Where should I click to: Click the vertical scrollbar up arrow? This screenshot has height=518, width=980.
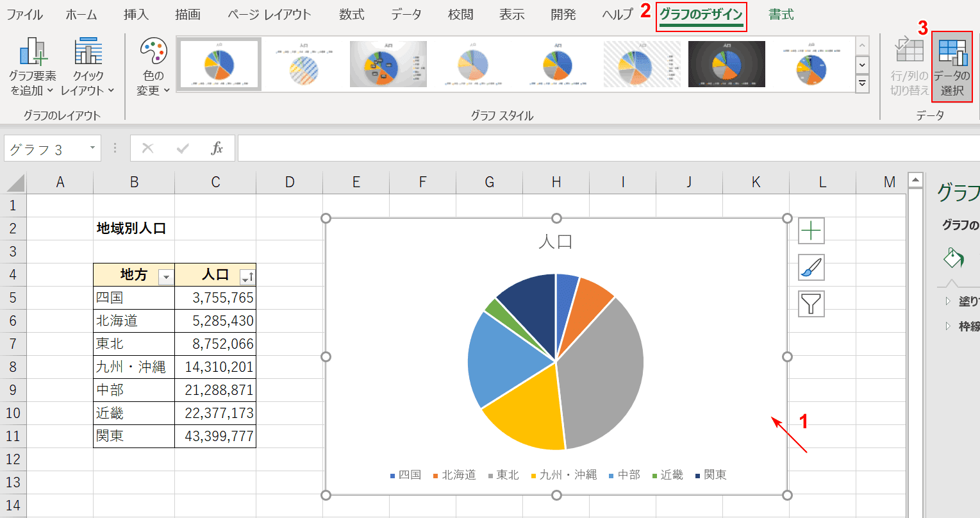(915, 181)
